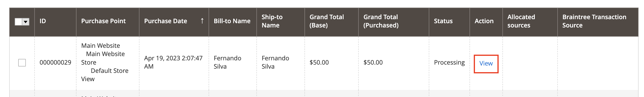
Task: Sort by the Purchase Point column header
Action: coord(103,21)
